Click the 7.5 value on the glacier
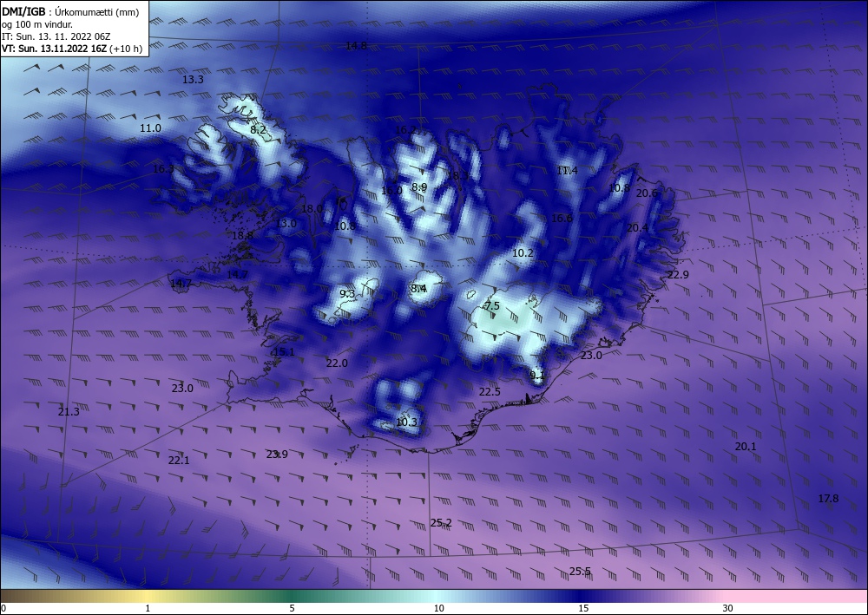The height and width of the screenshot is (615, 868). (x=492, y=306)
